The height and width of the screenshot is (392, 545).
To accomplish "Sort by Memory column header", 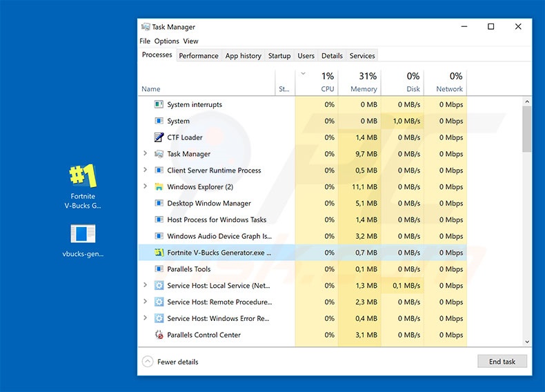I will click(x=359, y=83).
